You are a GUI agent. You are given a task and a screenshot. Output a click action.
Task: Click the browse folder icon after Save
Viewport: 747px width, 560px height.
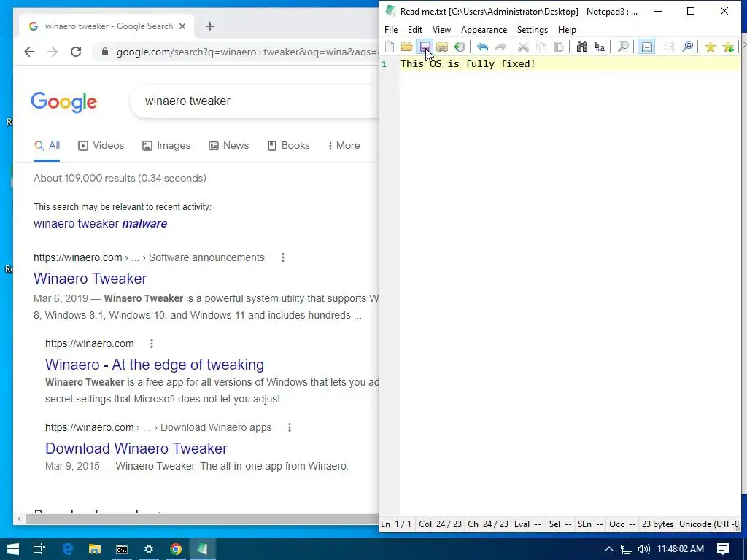pos(442,47)
